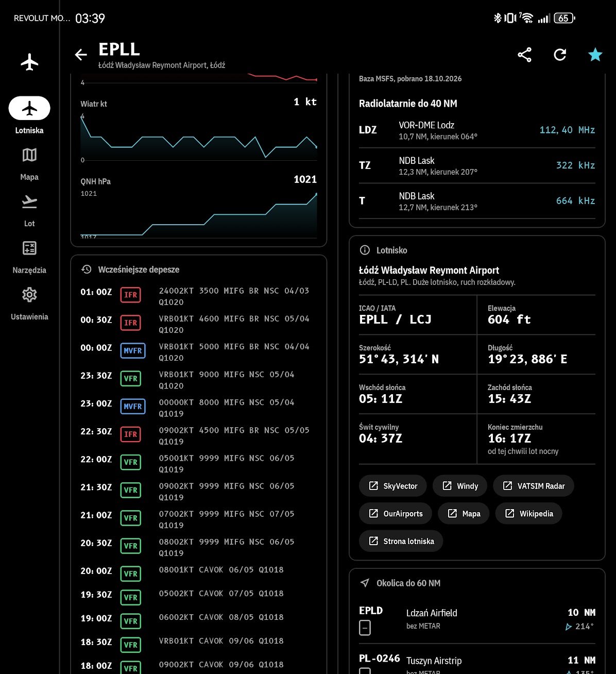The width and height of the screenshot is (616, 674).
Task: Select the LDZ VOR-DME Lodz row
Action: [x=477, y=130]
